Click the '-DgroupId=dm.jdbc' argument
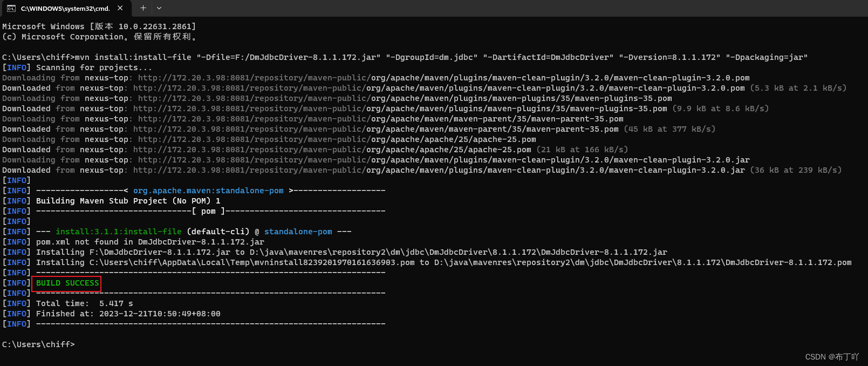This screenshot has height=366, width=868. (432, 57)
